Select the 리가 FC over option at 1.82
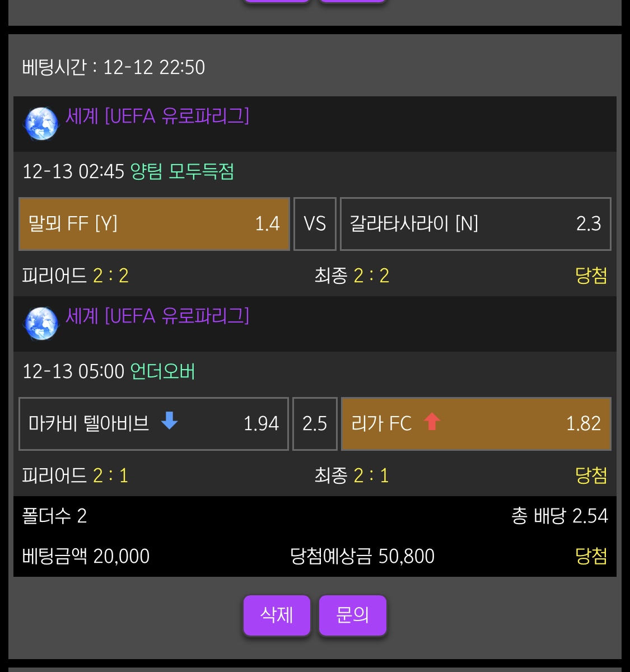 (x=475, y=424)
